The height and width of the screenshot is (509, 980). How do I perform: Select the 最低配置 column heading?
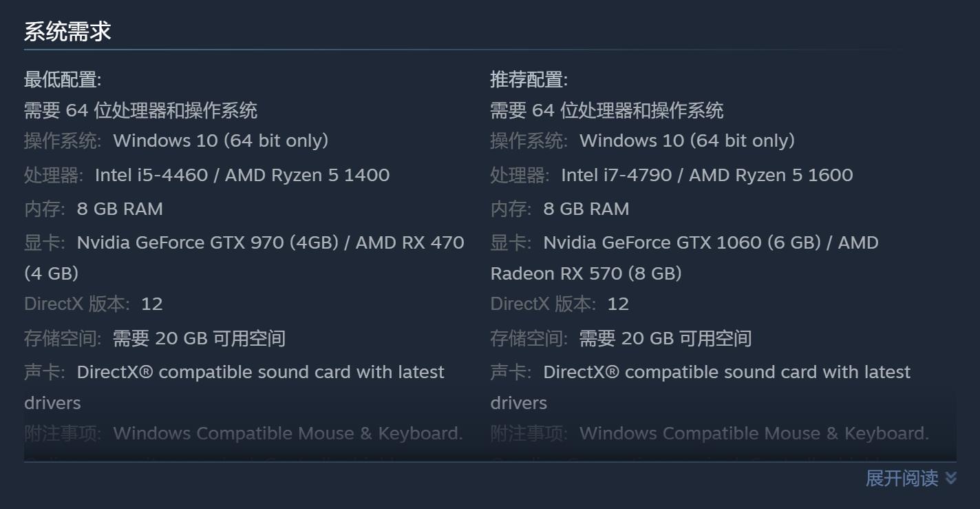pyautogui.click(x=63, y=80)
